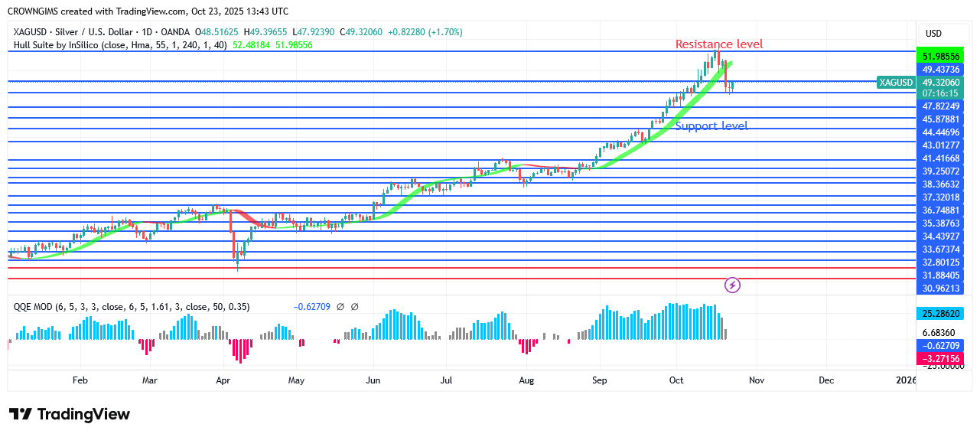Click the purple lightning bolt event icon
The height and width of the screenshot is (437, 980).
pyautogui.click(x=732, y=285)
